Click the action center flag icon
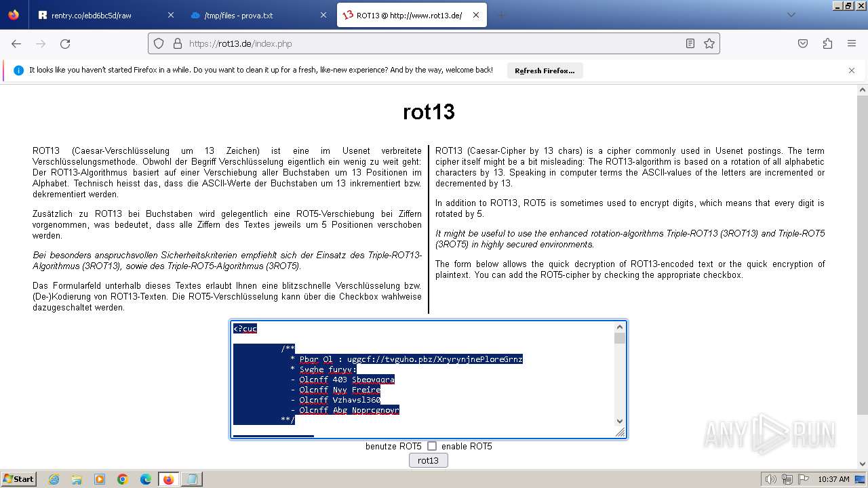 tap(803, 479)
